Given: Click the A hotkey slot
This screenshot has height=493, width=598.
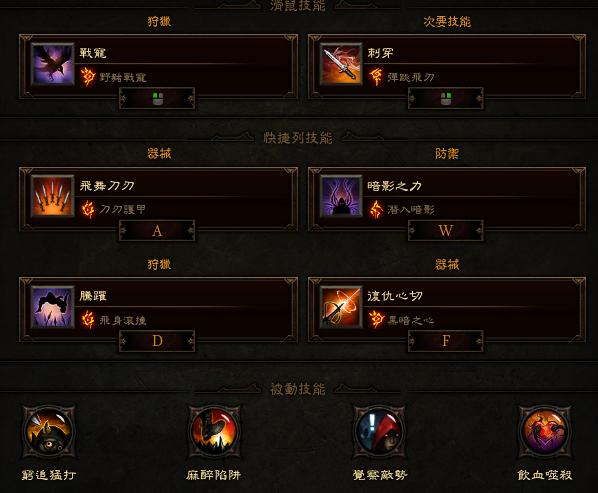Looking at the screenshot, I should pyautogui.click(x=157, y=231).
